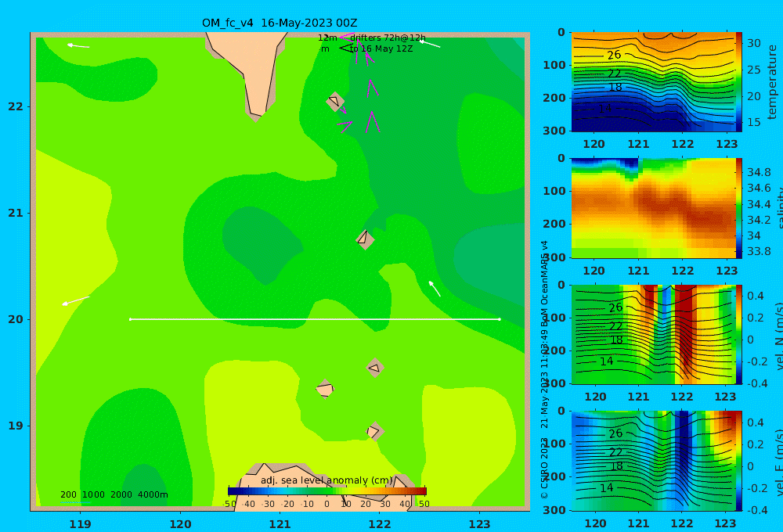Click the 15 tick on temperature colorbar
The image size is (783, 532).
753,122
